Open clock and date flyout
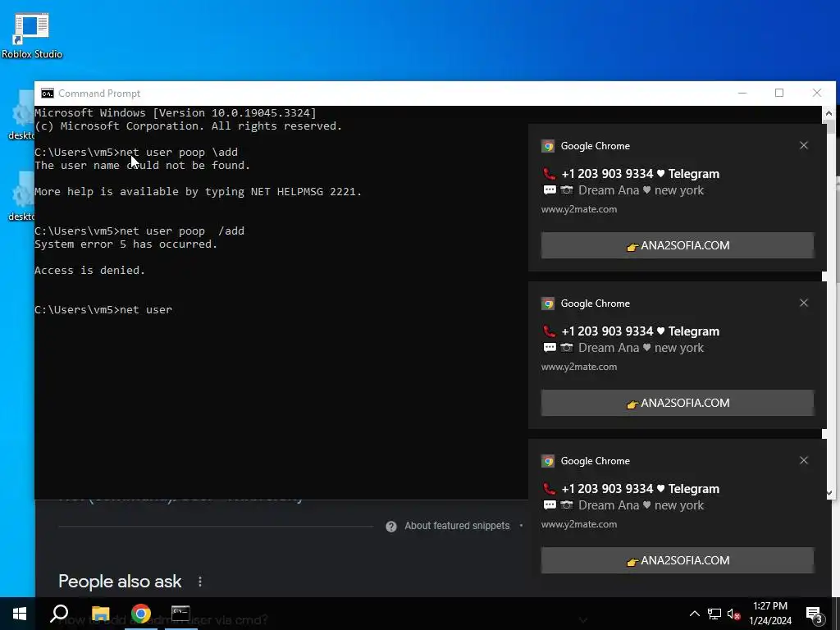The width and height of the screenshot is (840, 630). pos(769,614)
